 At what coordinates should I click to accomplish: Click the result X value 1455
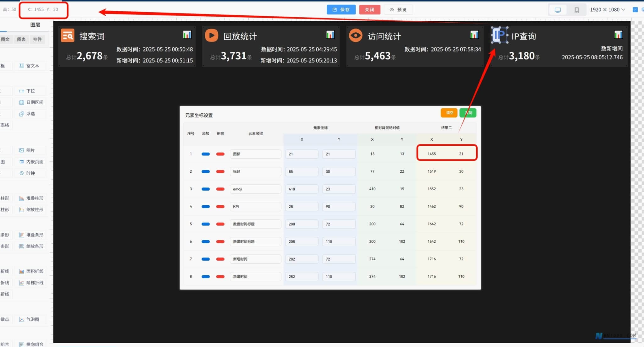(x=431, y=154)
